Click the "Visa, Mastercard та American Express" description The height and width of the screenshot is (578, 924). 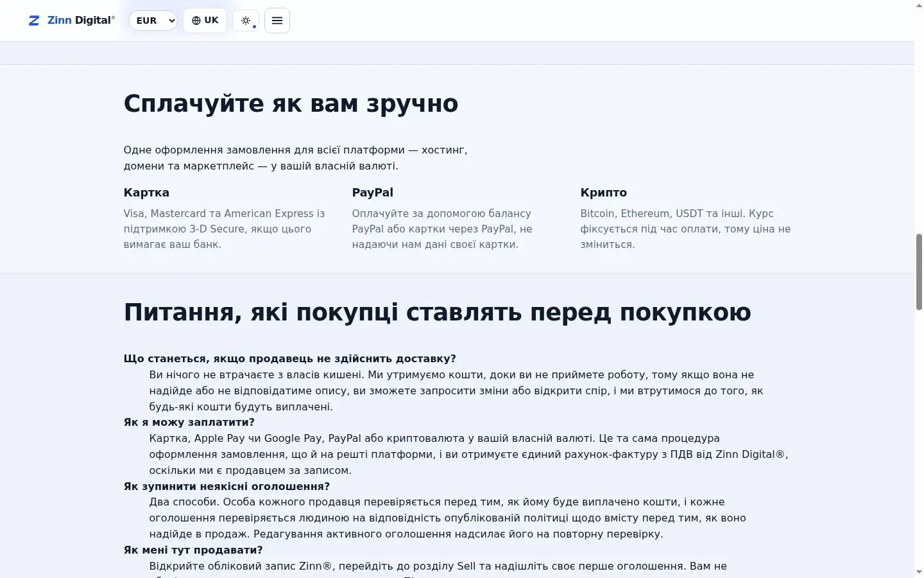pyautogui.click(x=226, y=229)
